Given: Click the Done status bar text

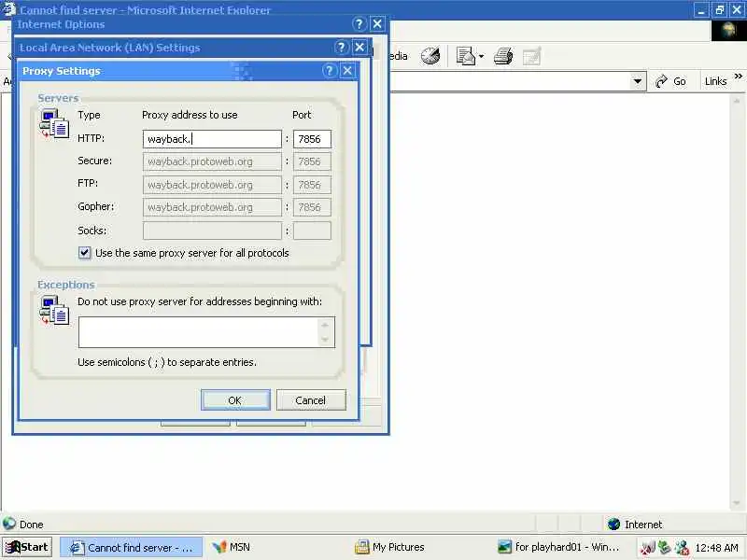Looking at the screenshot, I should point(32,525).
